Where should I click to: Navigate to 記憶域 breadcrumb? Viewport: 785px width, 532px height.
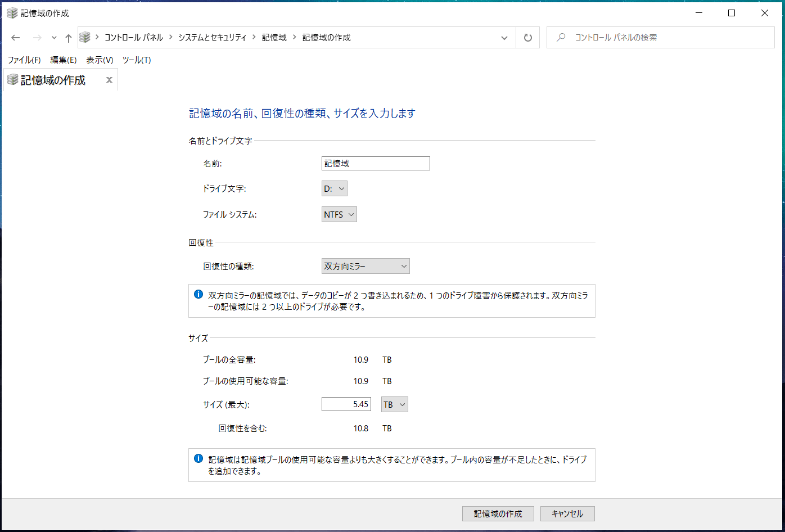tap(274, 38)
